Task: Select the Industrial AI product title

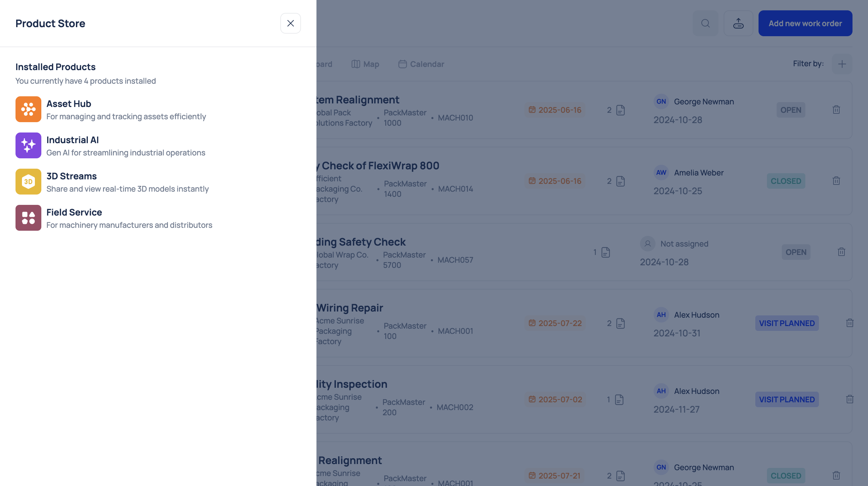Action: point(72,140)
